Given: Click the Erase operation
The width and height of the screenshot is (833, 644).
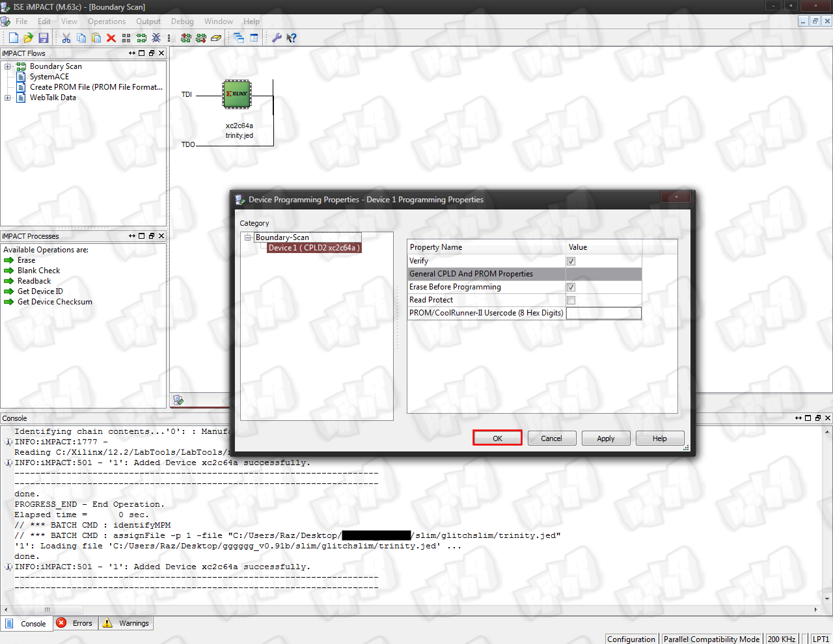Looking at the screenshot, I should [x=26, y=260].
